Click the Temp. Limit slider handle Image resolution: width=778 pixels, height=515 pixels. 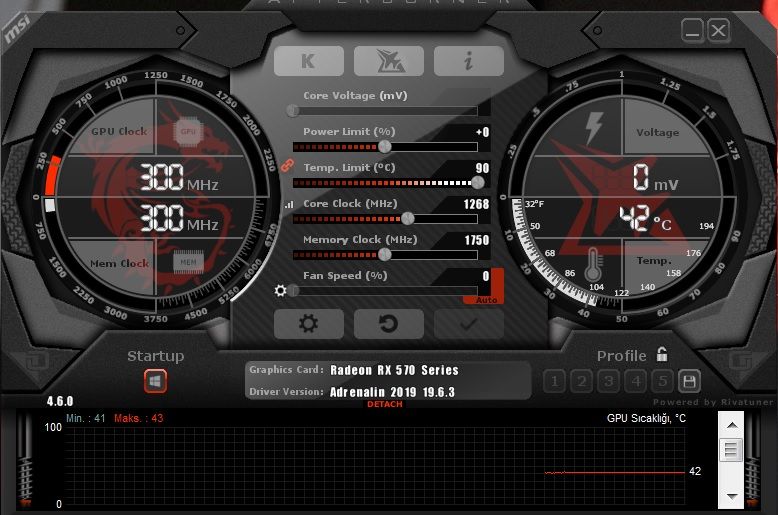(478, 183)
